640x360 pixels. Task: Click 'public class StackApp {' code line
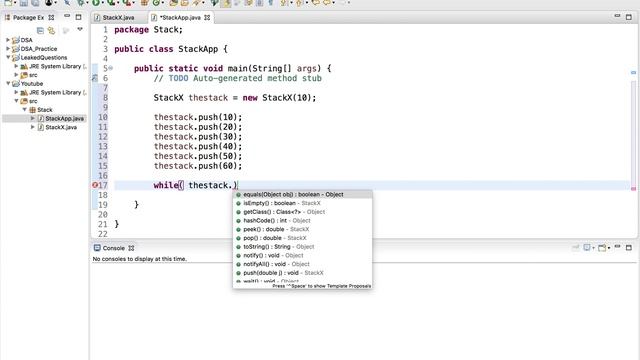171,49
